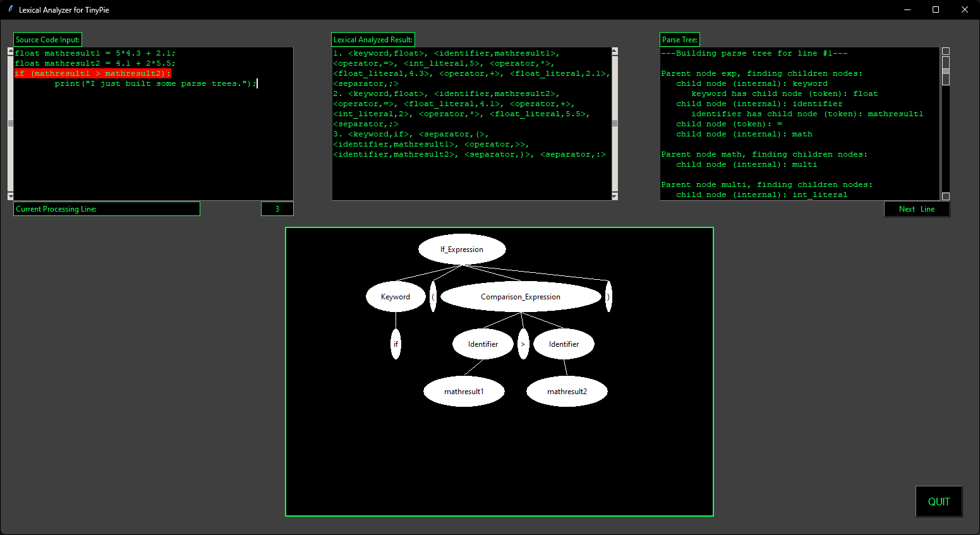The height and width of the screenshot is (535, 980).
Task: Click the 'Current Processing Line:' label
Action: click(x=107, y=209)
